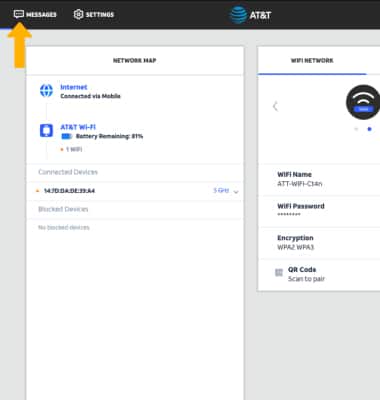The width and height of the screenshot is (380, 400).
Task: Open QR Code Scan to pair
Action: [306, 274]
